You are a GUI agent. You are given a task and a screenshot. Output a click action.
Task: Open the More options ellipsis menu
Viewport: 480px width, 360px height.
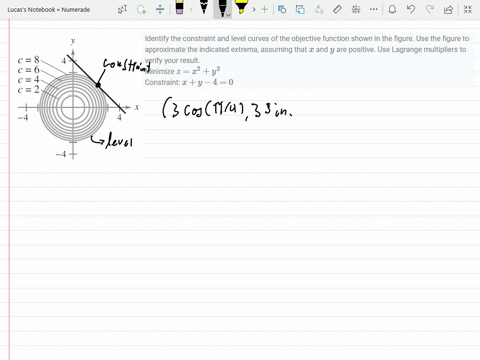[x=374, y=9]
